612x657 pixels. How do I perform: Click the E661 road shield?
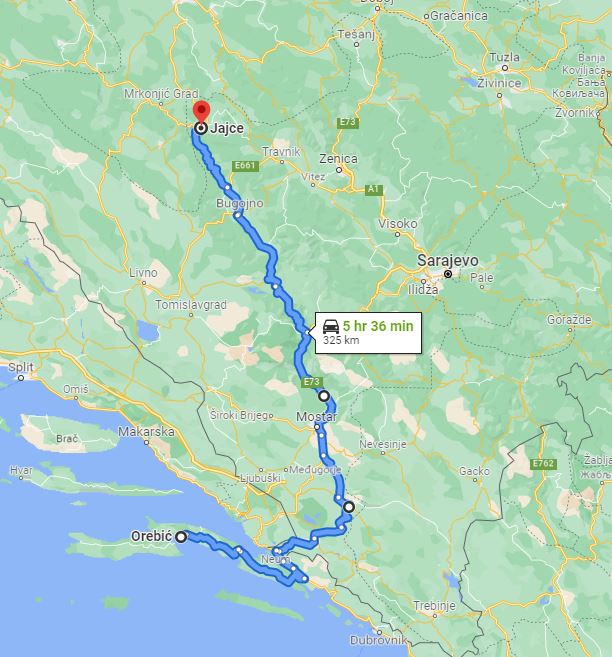245,166
